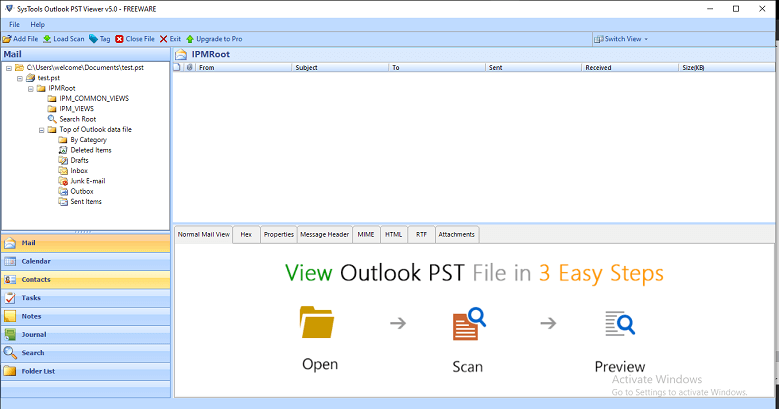
Task: Open the Help menu
Action: [37, 24]
